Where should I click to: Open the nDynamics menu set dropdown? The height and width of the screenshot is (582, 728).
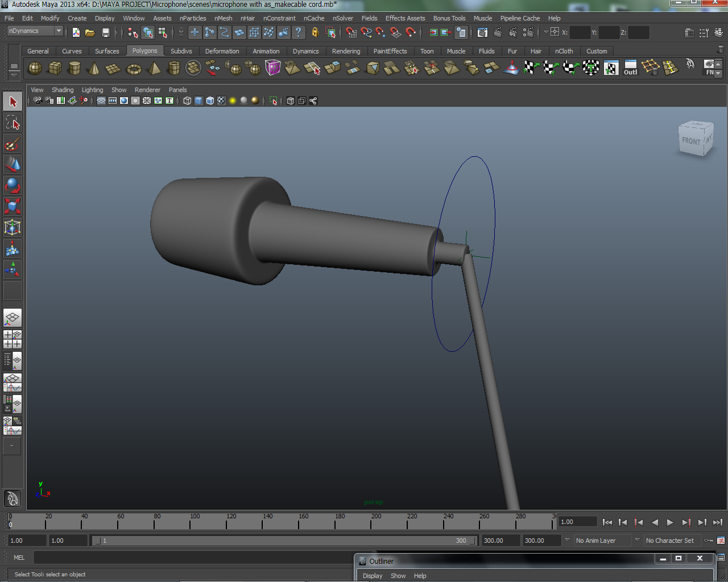[35, 31]
